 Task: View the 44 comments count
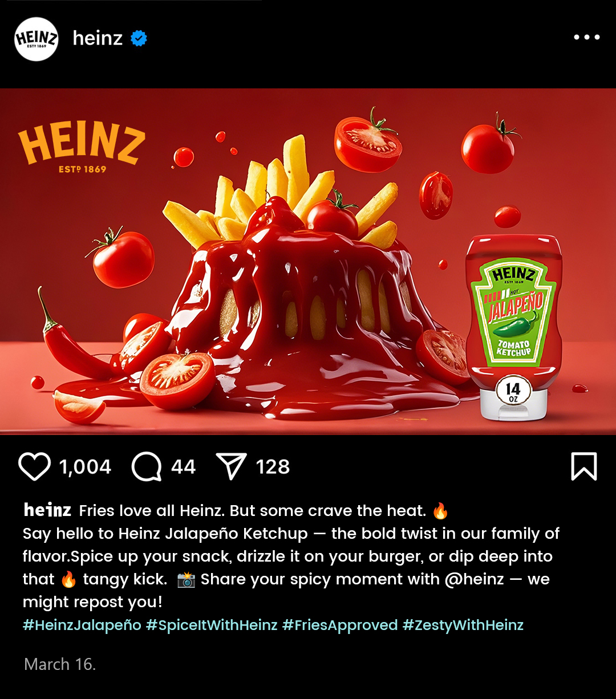tap(183, 467)
